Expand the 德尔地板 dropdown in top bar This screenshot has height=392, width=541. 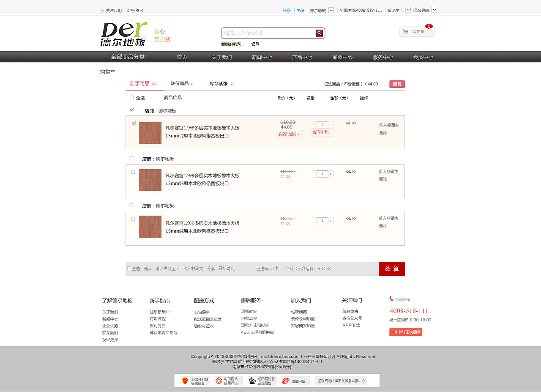(x=331, y=10)
